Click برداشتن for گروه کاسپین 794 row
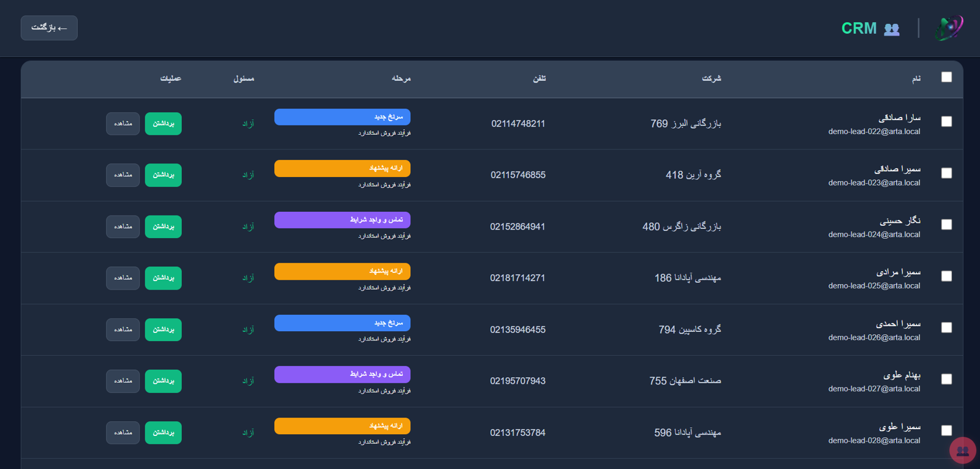980x469 pixels. click(163, 329)
